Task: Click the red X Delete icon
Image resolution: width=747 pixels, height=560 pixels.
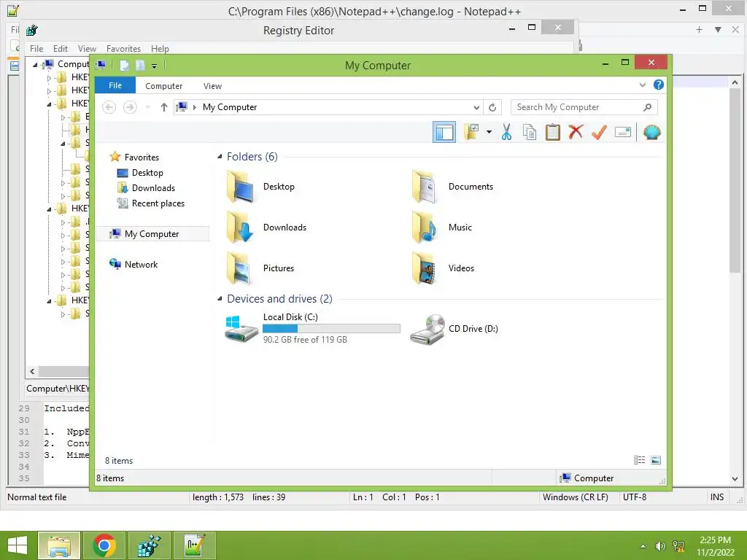Action: pyautogui.click(x=576, y=132)
